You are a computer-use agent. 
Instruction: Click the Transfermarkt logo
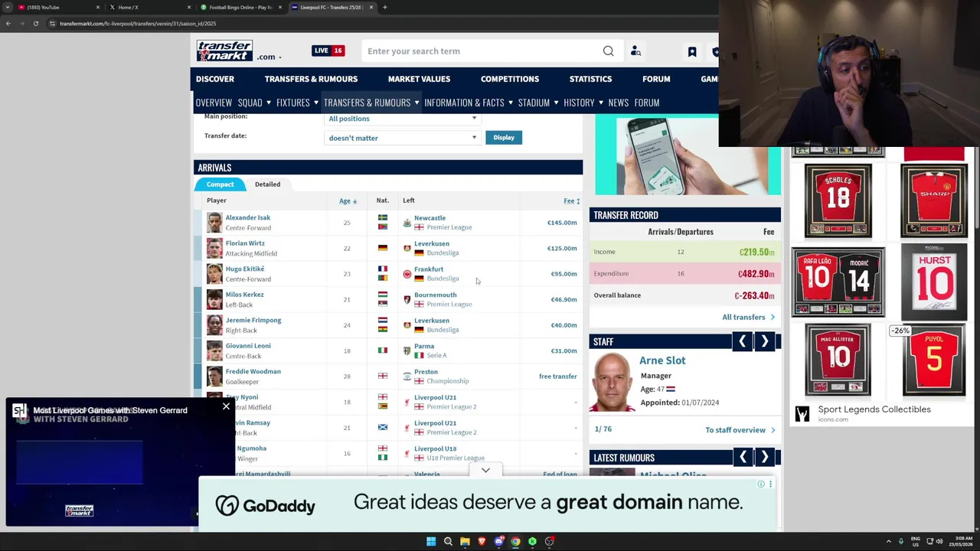pos(224,51)
